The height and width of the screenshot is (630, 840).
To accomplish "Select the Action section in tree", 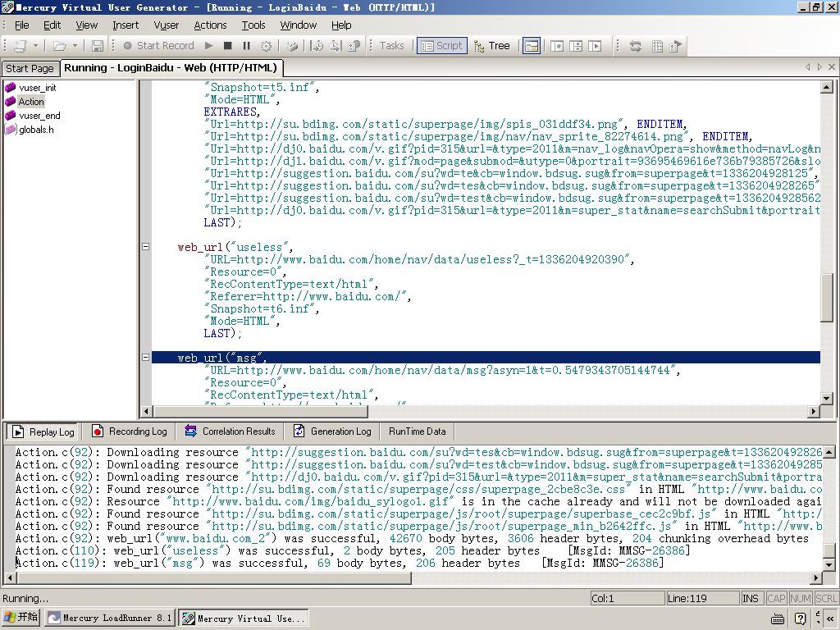I will coord(31,102).
